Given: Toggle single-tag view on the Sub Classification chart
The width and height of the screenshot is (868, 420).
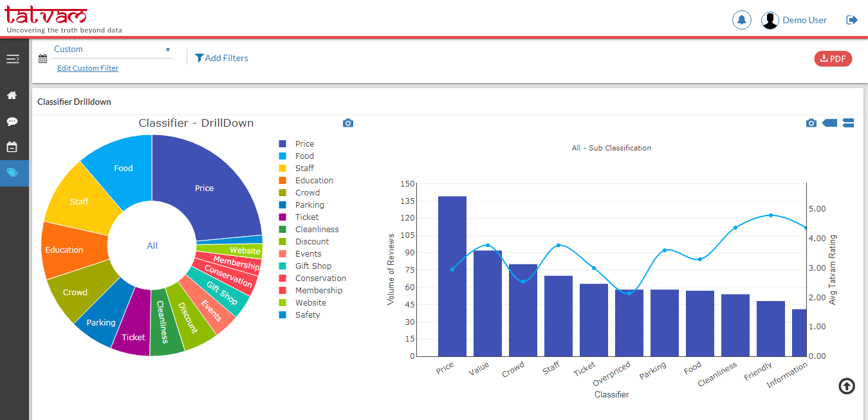Looking at the screenshot, I should [x=829, y=122].
